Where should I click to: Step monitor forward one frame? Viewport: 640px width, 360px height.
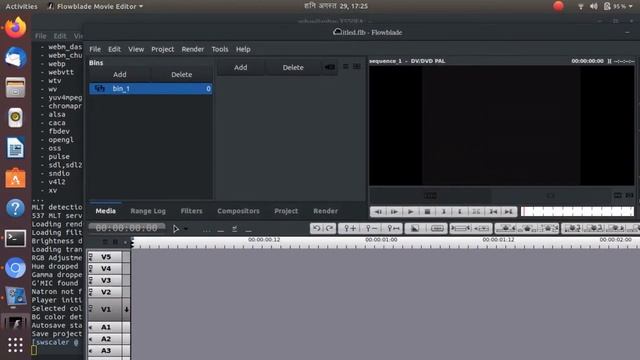pyautogui.click(x=394, y=211)
